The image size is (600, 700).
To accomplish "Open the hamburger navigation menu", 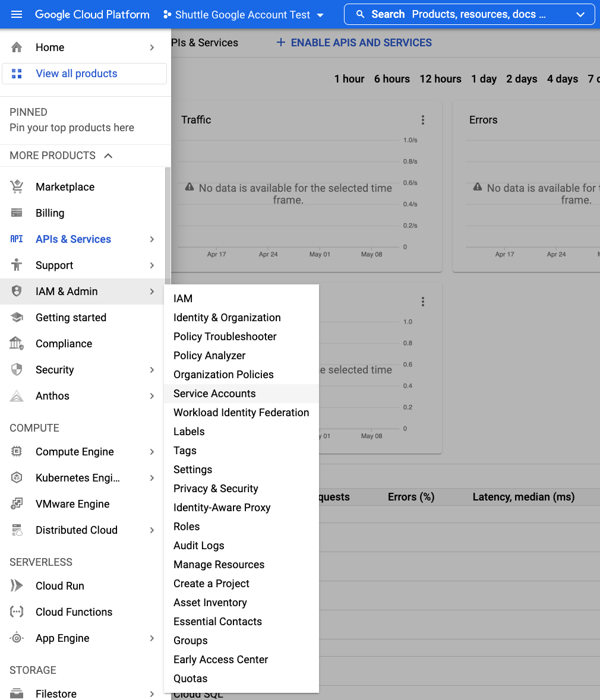I will pos(17,14).
